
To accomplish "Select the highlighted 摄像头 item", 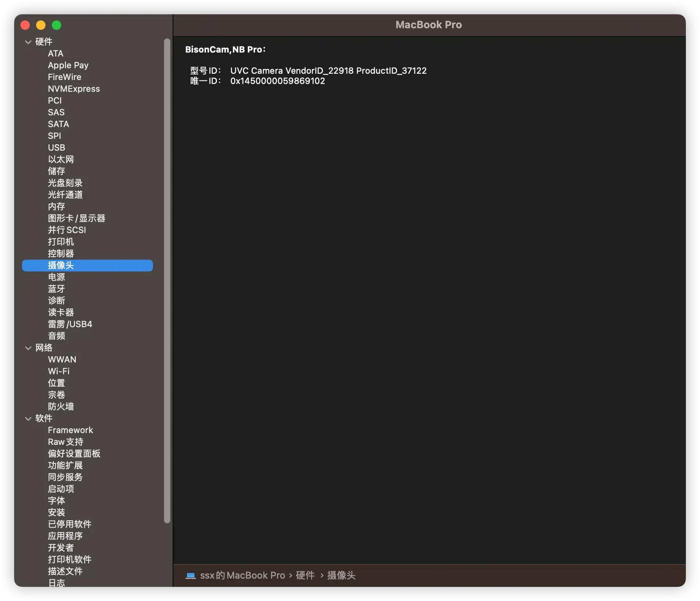I will (x=87, y=265).
